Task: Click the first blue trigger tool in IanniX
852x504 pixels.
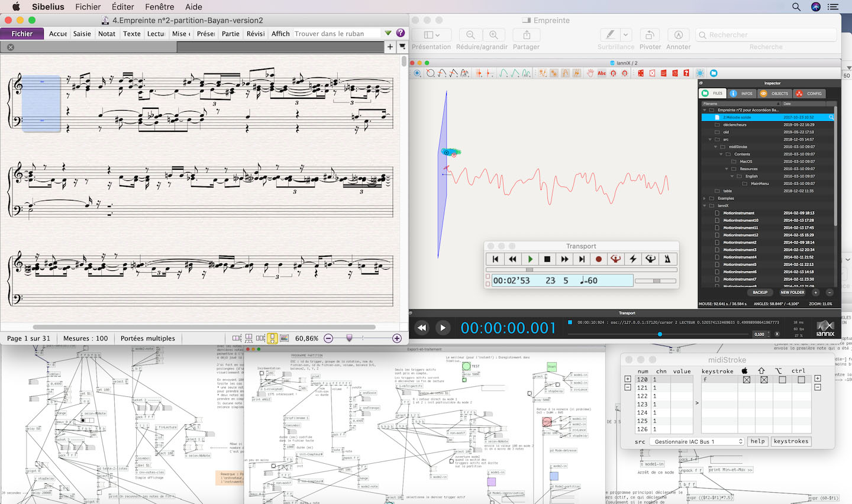Action: click(x=417, y=73)
